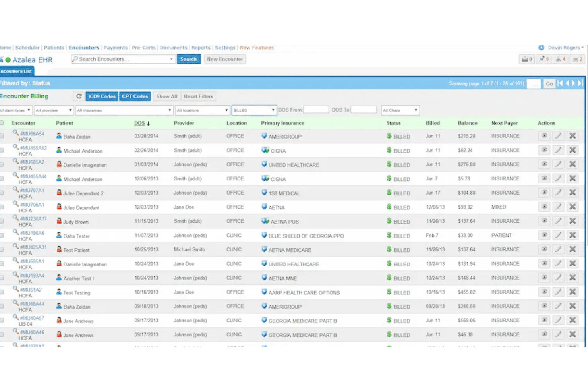Select the Encounters List tab
588x392 pixels.
(17, 71)
